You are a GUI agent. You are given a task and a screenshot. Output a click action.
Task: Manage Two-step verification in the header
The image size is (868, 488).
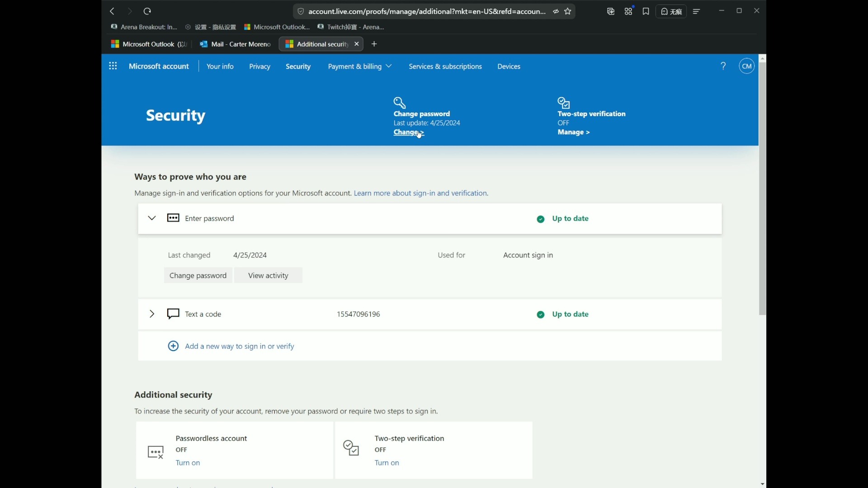574,132
